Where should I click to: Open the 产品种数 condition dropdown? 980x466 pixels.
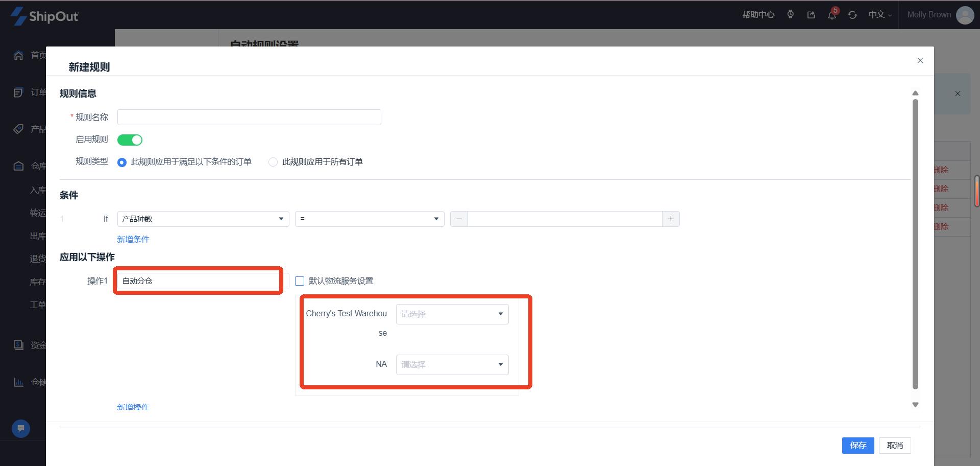(203, 219)
